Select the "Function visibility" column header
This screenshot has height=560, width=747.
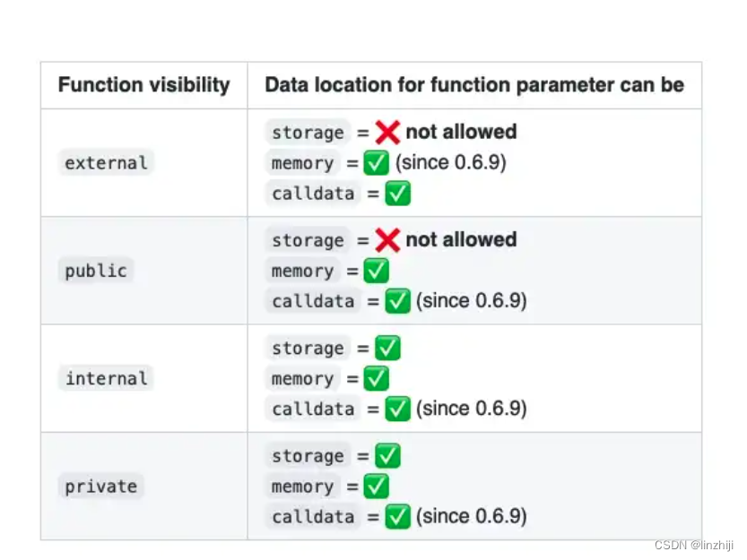pyautogui.click(x=143, y=85)
